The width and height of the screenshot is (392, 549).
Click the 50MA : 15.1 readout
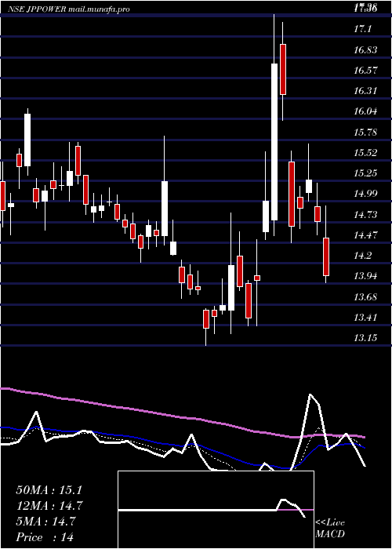49,490
